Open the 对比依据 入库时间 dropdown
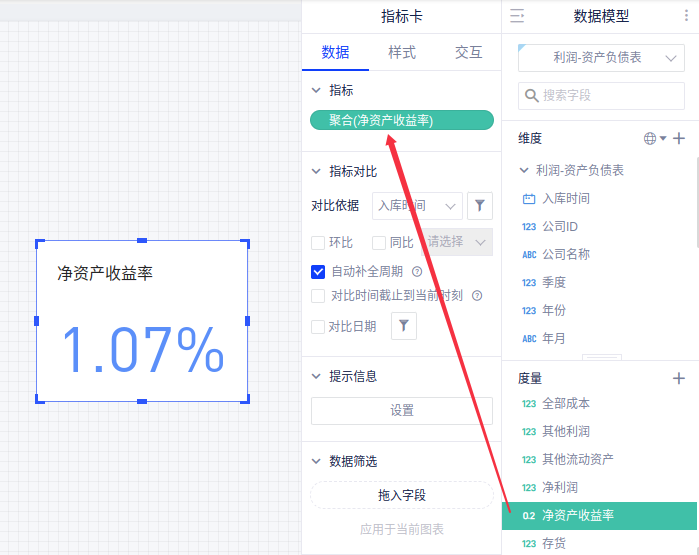The height and width of the screenshot is (555, 699). click(416, 206)
